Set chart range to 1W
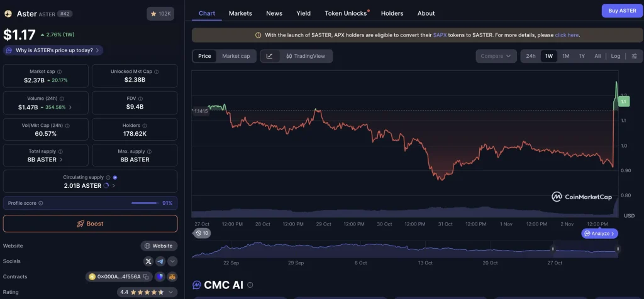This screenshot has width=644, height=299. 548,56
